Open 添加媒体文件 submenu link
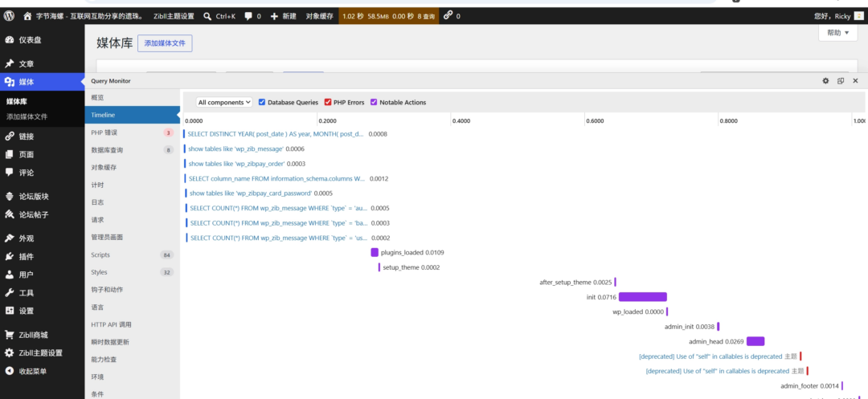The width and height of the screenshot is (868, 399). (x=27, y=117)
